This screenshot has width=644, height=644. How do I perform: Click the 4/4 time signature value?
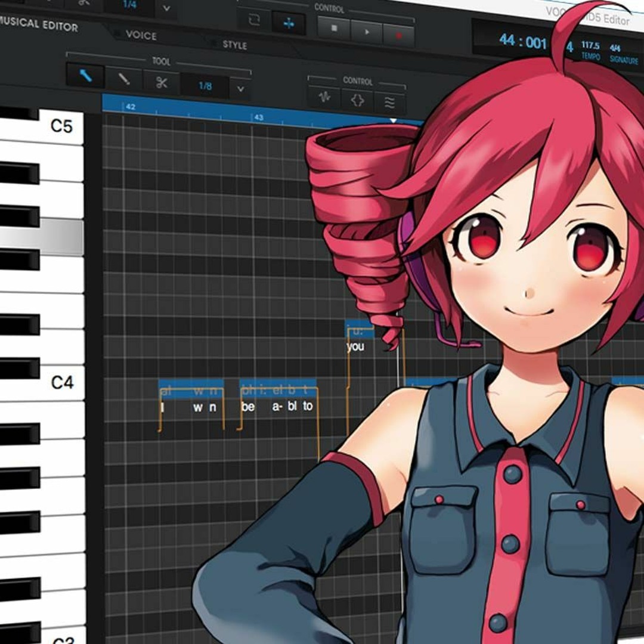(615, 48)
